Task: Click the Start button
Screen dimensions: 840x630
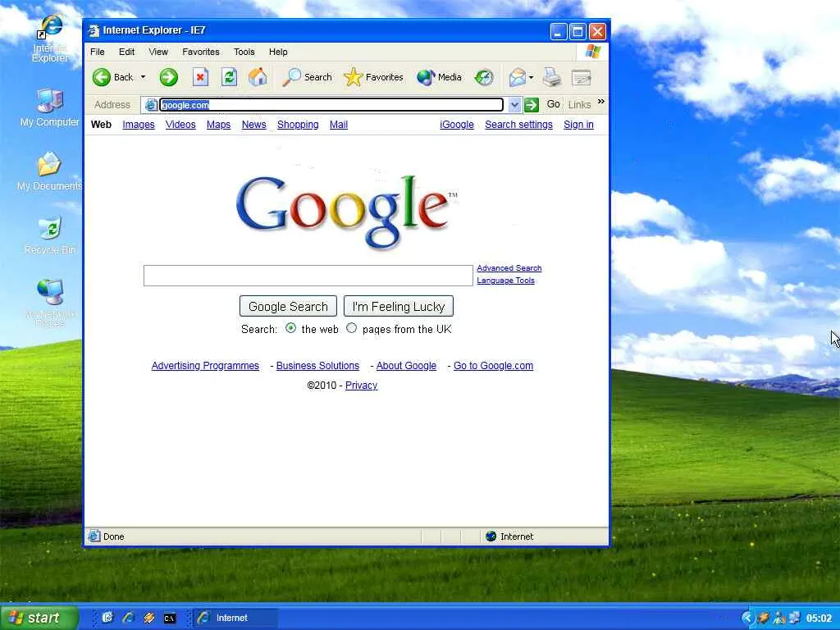Action: 39,618
